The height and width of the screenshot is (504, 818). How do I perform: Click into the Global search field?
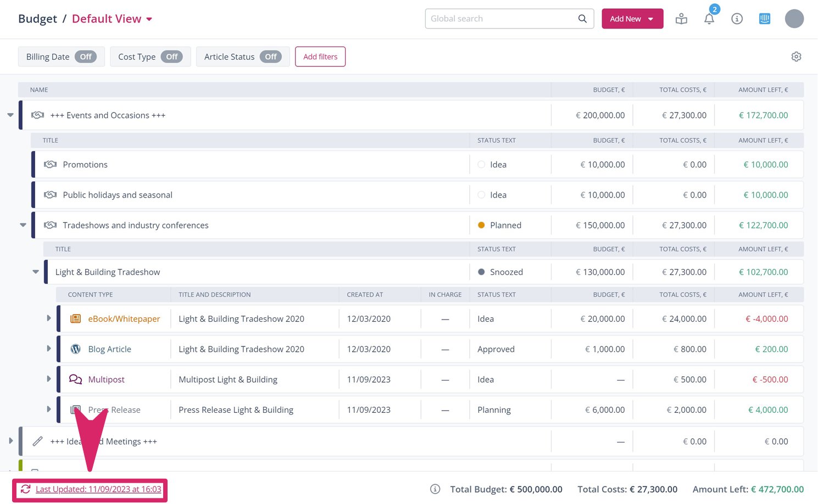pos(500,19)
